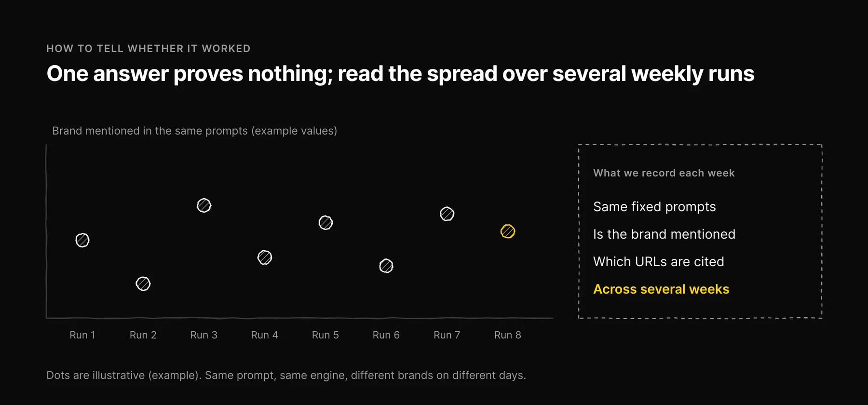Click the chart subtitle about brand mentions
The height and width of the screenshot is (405, 868).
[x=194, y=131]
